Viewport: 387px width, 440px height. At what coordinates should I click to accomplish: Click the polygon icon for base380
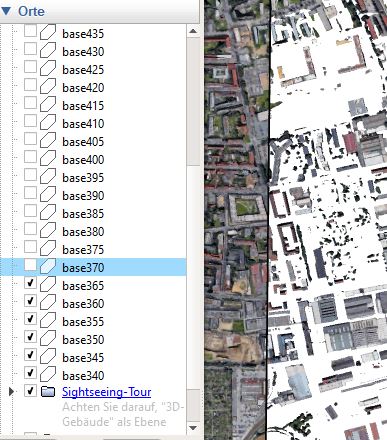pyautogui.click(x=48, y=230)
